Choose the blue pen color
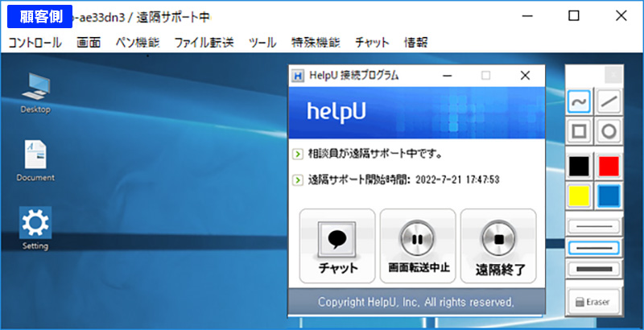644x330 pixels. (x=609, y=196)
